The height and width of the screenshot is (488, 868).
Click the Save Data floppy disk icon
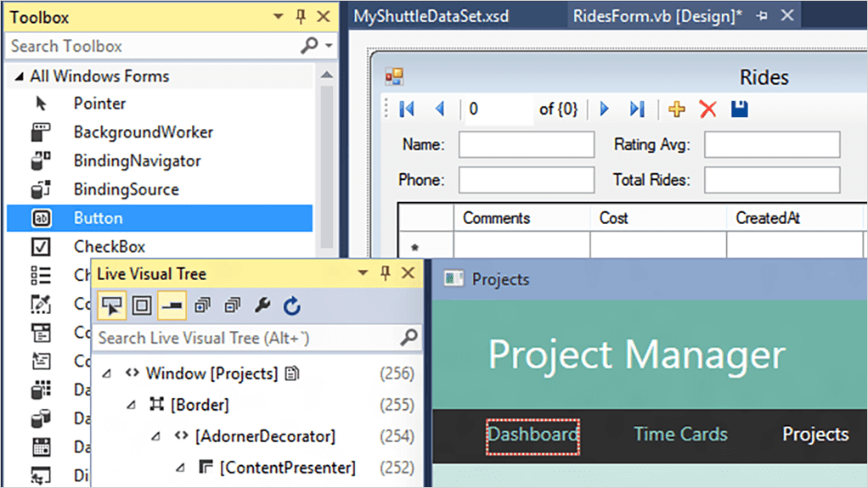(x=739, y=109)
